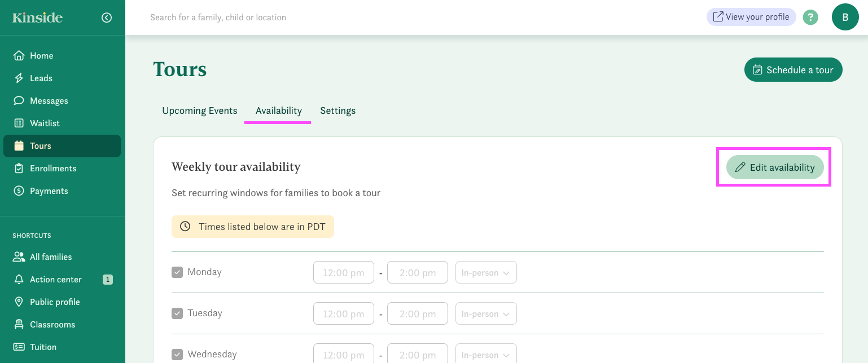Open Payments from the sidebar

coord(49,191)
